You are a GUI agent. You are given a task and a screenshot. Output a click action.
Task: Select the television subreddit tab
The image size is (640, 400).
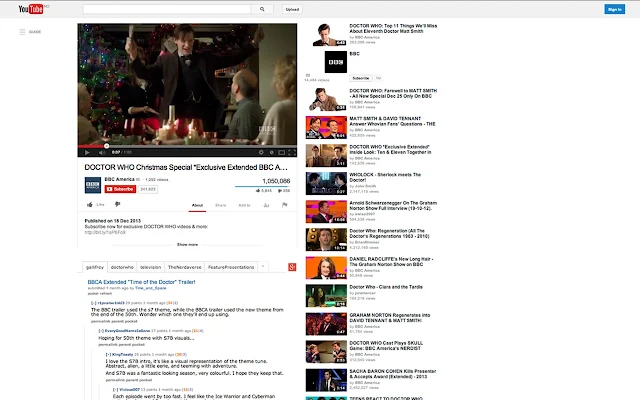click(151, 267)
